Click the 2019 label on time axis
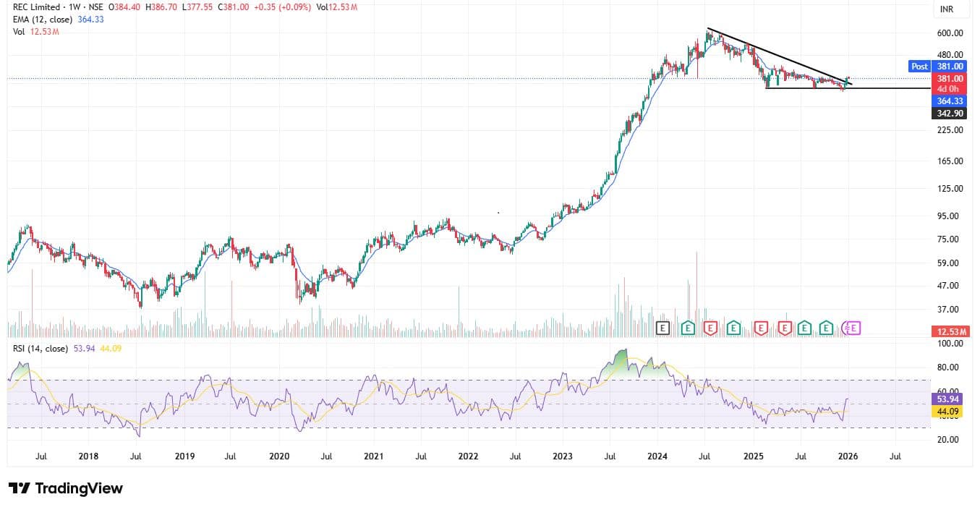The image size is (980, 510). coord(184,457)
